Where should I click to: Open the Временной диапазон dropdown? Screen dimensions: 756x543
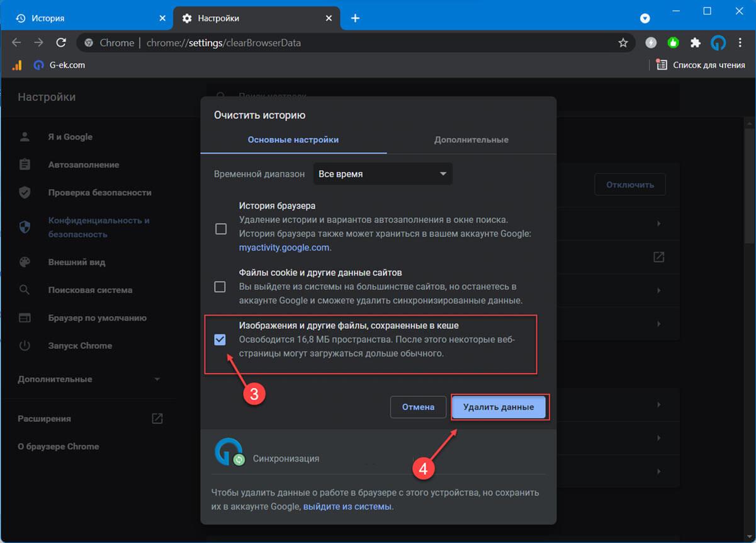pyautogui.click(x=383, y=174)
